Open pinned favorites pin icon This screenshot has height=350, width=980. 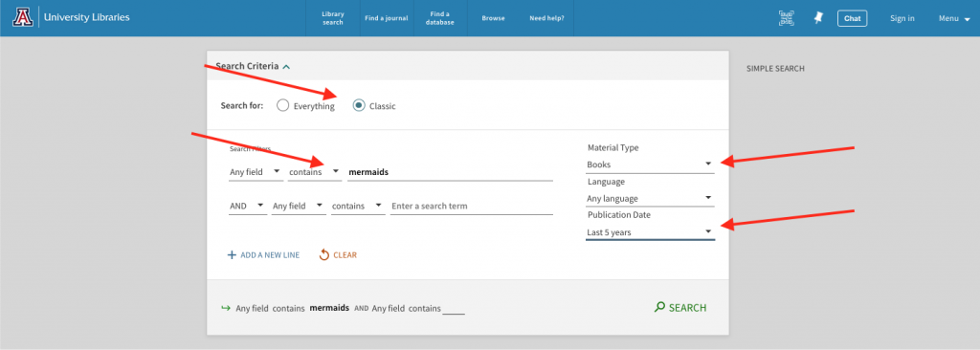(818, 18)
